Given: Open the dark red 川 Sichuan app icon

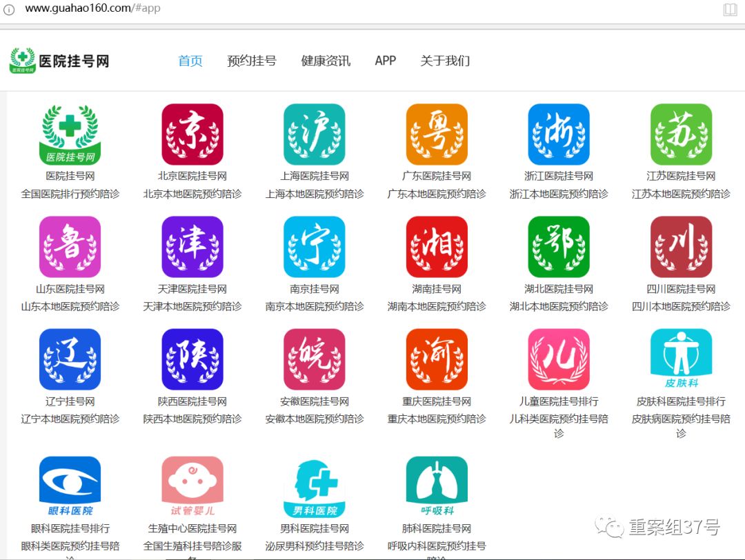Looking at the screenshot, I should click(x=682, y=247).
